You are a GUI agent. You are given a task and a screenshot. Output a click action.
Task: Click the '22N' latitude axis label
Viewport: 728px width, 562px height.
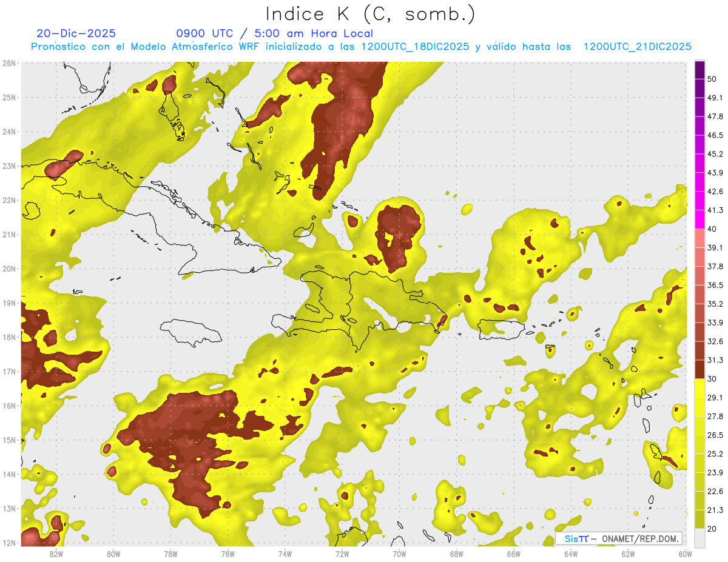pyautogui.click(x=9, y=200)
